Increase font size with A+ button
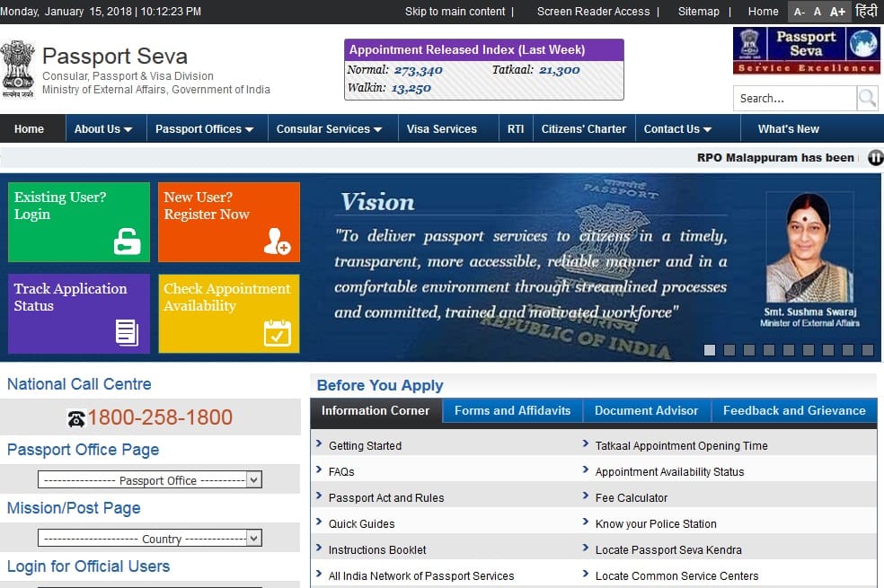Image resolution: width=884 pixels, height=588 pixels. 837,12
